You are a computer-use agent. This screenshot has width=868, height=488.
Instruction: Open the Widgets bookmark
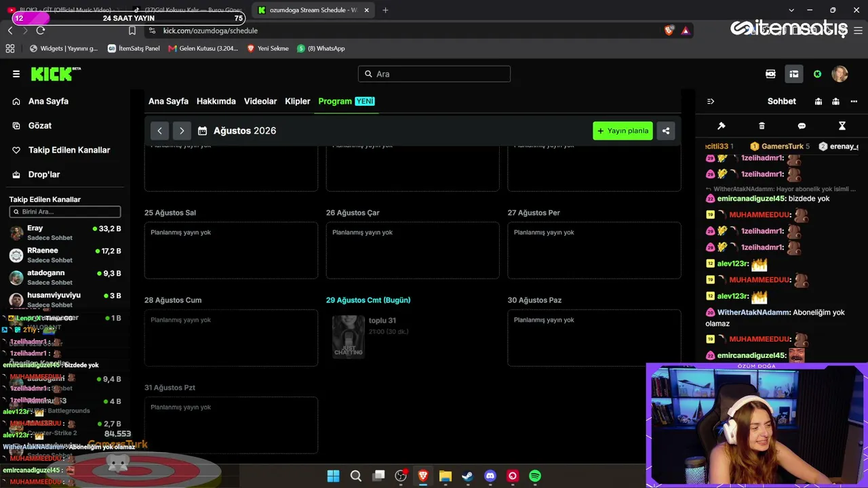click(x=64, y=48)
